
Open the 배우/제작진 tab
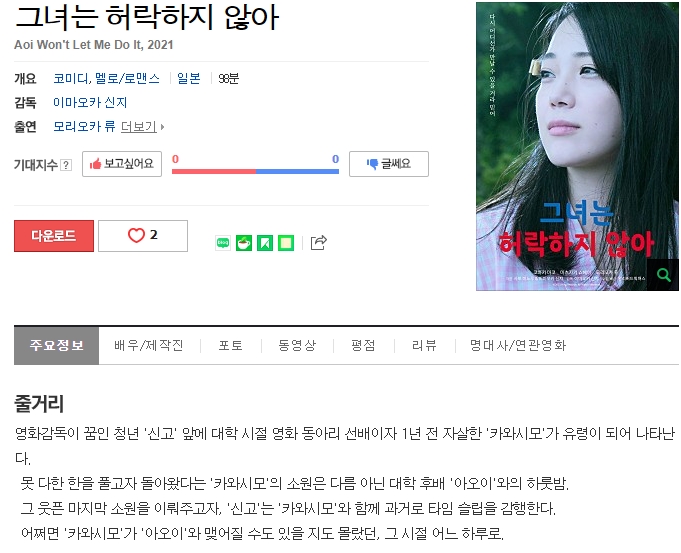point(149,345)
